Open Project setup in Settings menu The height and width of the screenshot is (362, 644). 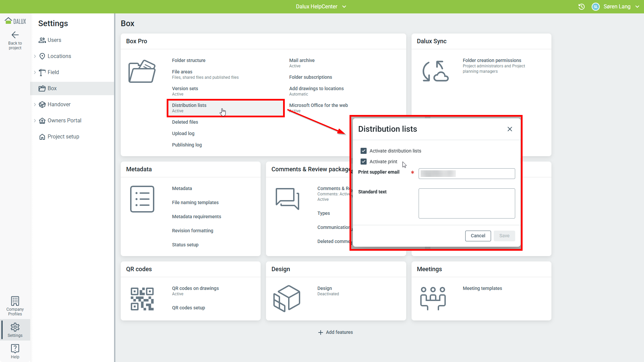click(63, 137)
